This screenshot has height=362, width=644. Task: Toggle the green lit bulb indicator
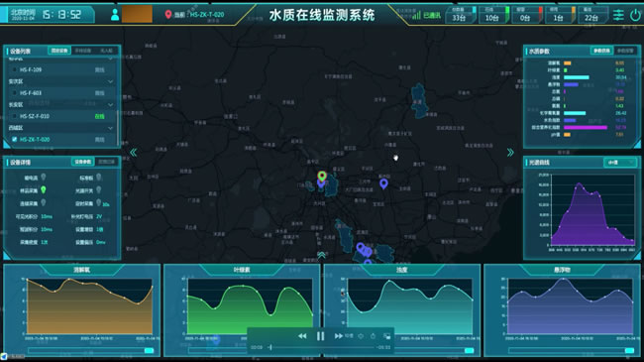pos(44,190)
